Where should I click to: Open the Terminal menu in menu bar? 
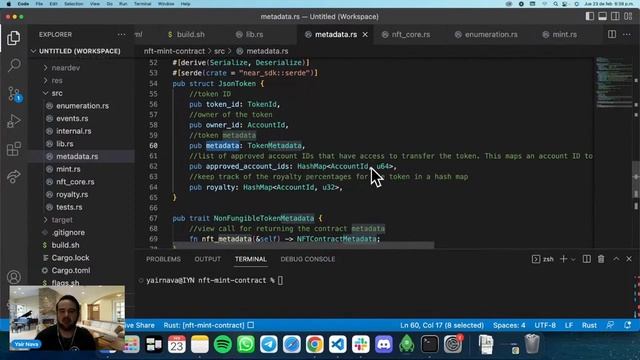(x=142, y=4)
